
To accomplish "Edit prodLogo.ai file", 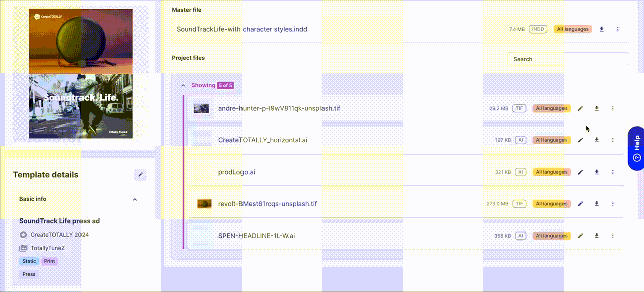I will coord(580,172).
